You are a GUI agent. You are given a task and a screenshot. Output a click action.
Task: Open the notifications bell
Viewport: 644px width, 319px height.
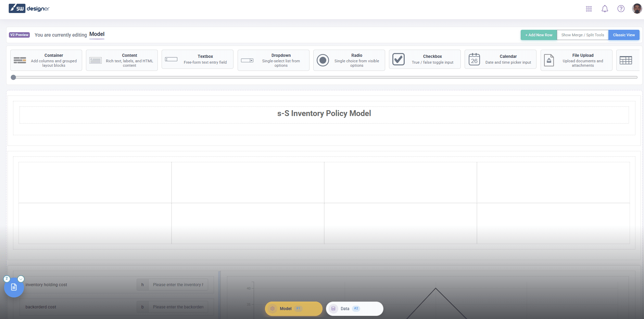pyautogui.click(x=605, y=9)
